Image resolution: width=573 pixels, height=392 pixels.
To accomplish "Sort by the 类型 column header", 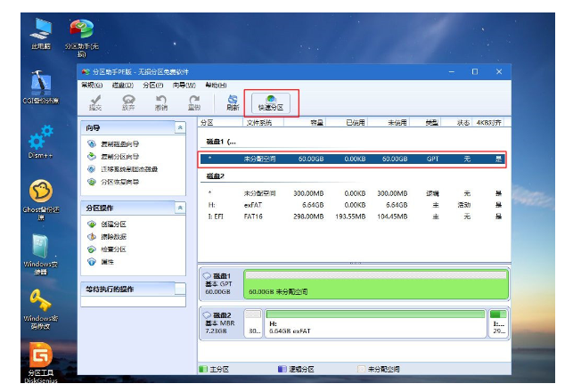I will click(x=425, y=123).
